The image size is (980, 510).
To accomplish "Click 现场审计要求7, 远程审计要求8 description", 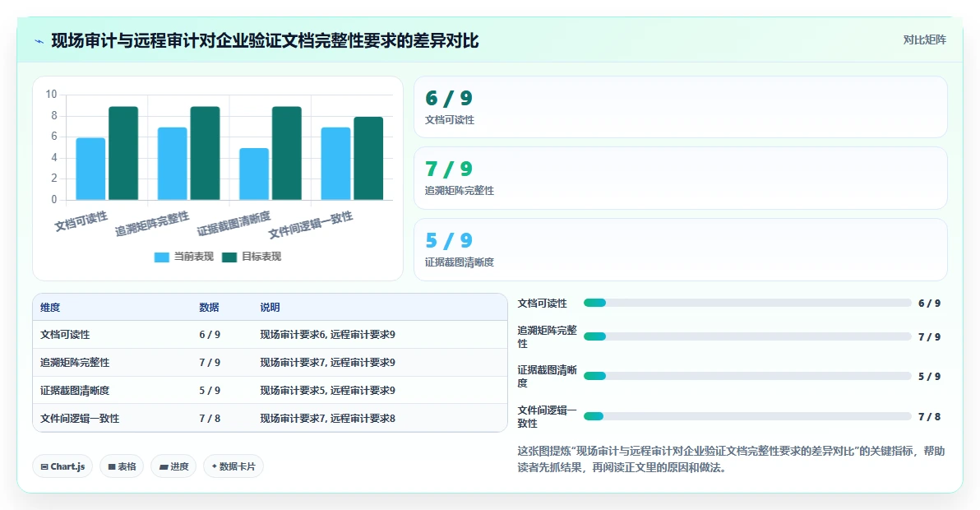I will tap(328, 419).
